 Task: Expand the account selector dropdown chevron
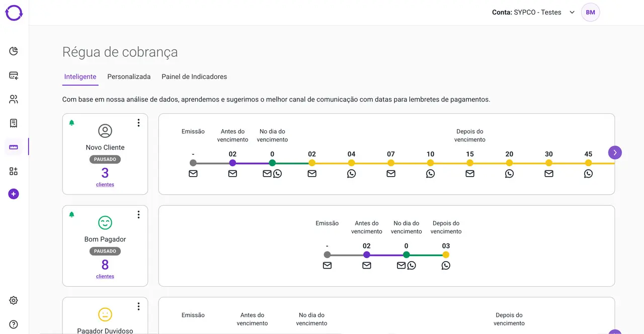[572, 13]
